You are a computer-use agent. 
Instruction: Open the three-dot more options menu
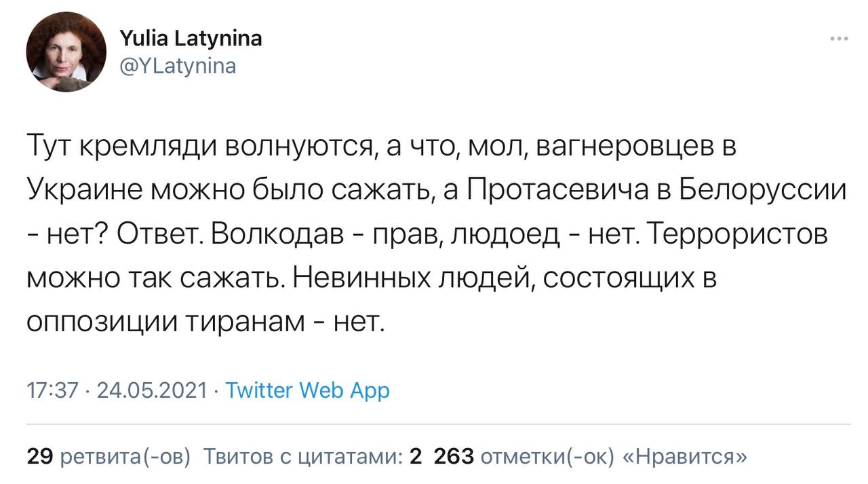pos(839,39)
